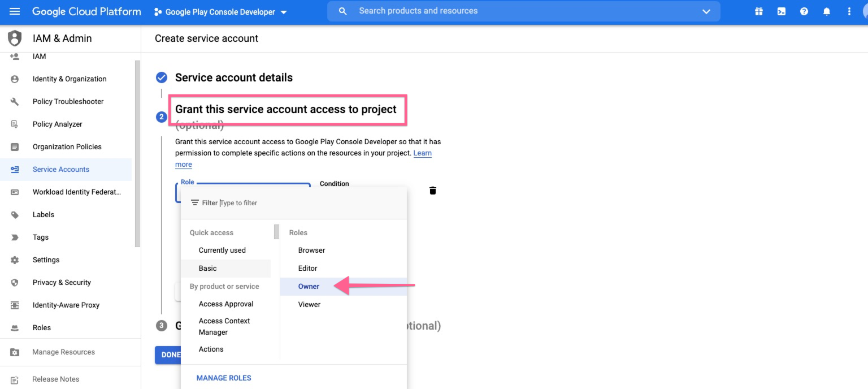Follow the Learn more link
Viewport: 868px width, 389px height.
422,153
